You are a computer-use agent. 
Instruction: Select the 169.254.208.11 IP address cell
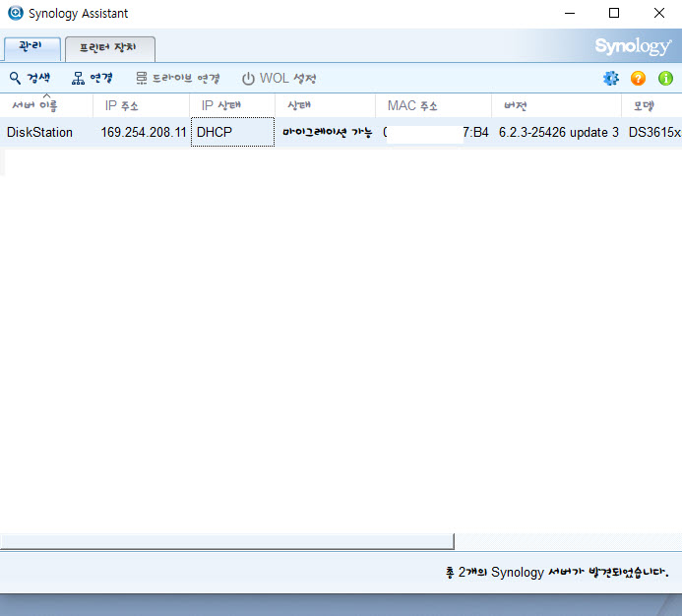[x=143, y=132]
